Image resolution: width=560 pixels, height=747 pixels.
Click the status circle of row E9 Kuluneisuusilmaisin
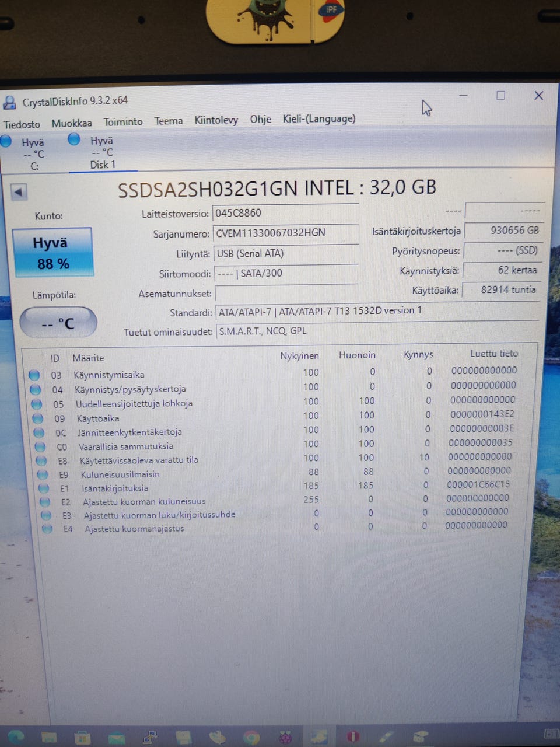[43, 474]
